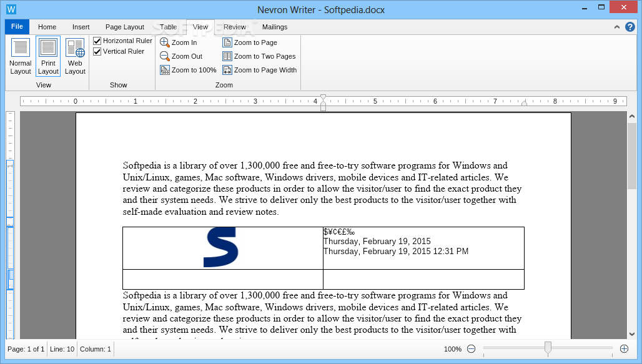Click the vertical scrollbar up arrow
Screen dimensions: 642x364
pyautogui.click(x=632, y=117)
